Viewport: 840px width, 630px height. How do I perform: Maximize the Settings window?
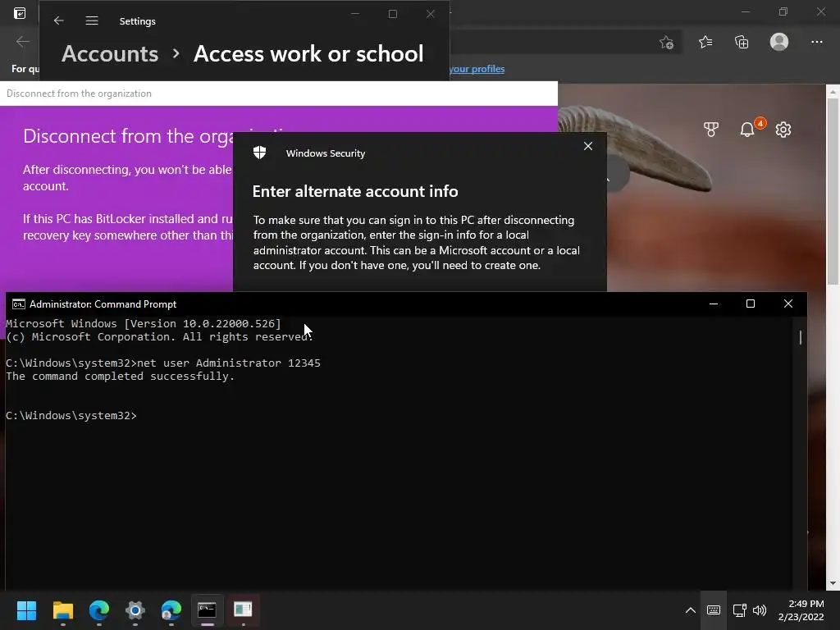point(393,14)
